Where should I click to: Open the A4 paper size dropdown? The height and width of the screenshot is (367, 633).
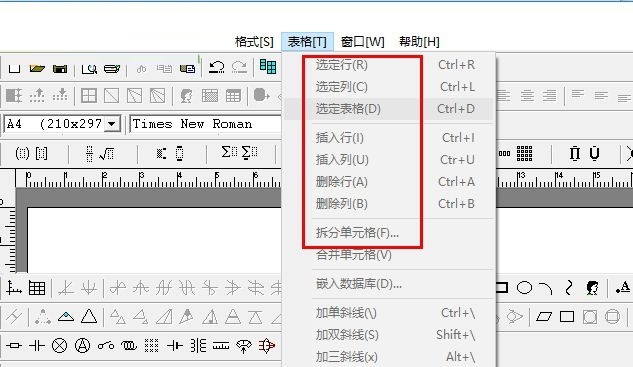(112, 124)
